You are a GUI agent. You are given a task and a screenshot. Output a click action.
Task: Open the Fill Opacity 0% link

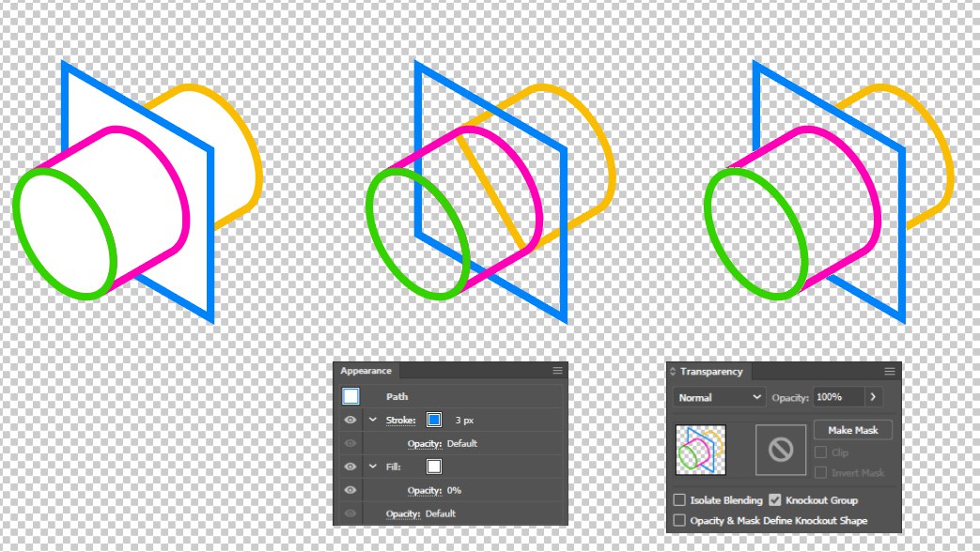(425, 490)
